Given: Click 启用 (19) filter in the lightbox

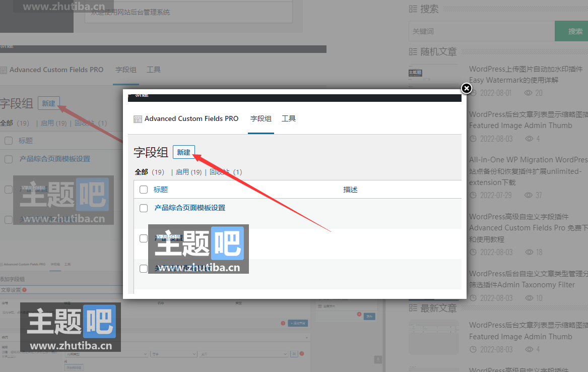Looking at the screenshot, I should [x=188, y=172].
